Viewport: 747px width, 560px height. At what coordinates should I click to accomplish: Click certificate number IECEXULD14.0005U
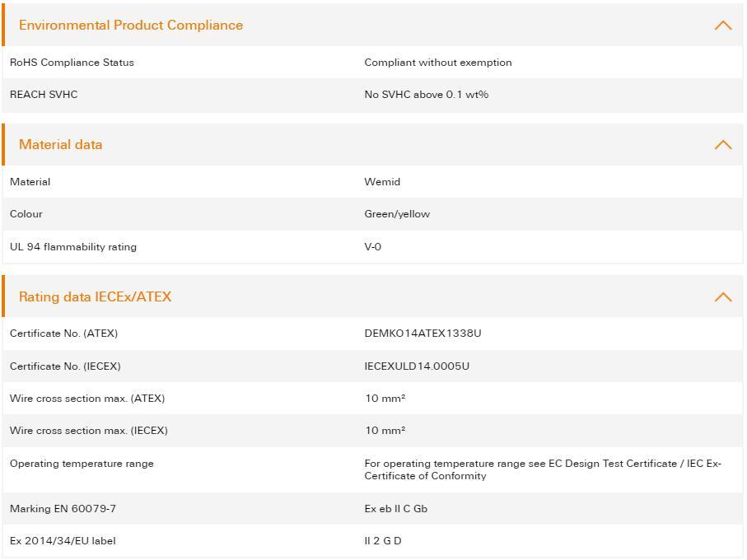[x=417, y=366]
